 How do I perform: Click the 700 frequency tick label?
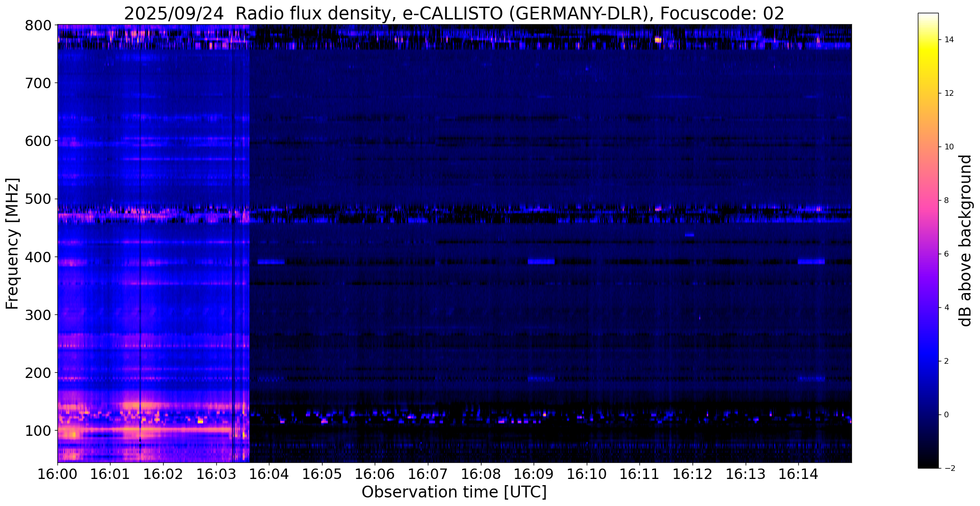click(x=37, y=83)
